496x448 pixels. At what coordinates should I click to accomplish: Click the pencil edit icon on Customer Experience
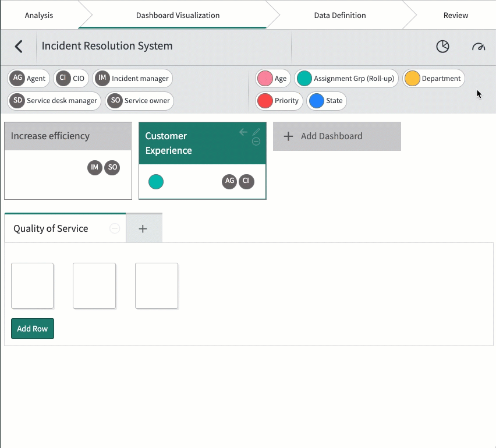[x=256, y=132]
